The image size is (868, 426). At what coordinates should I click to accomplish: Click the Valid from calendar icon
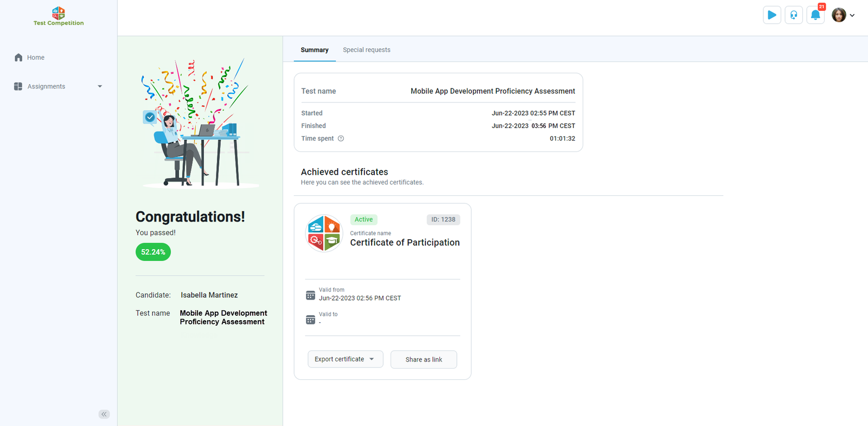point(310,295)
